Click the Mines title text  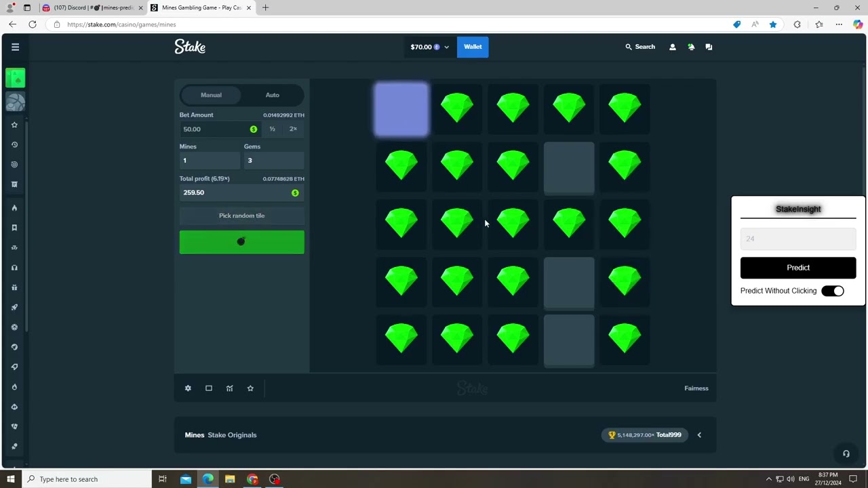coord(195,435)
